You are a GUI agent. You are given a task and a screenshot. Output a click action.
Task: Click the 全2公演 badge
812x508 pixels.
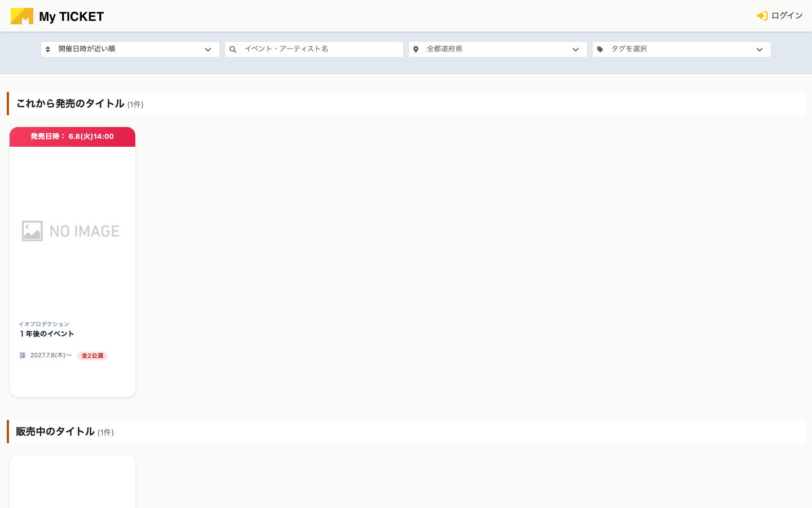92,356
